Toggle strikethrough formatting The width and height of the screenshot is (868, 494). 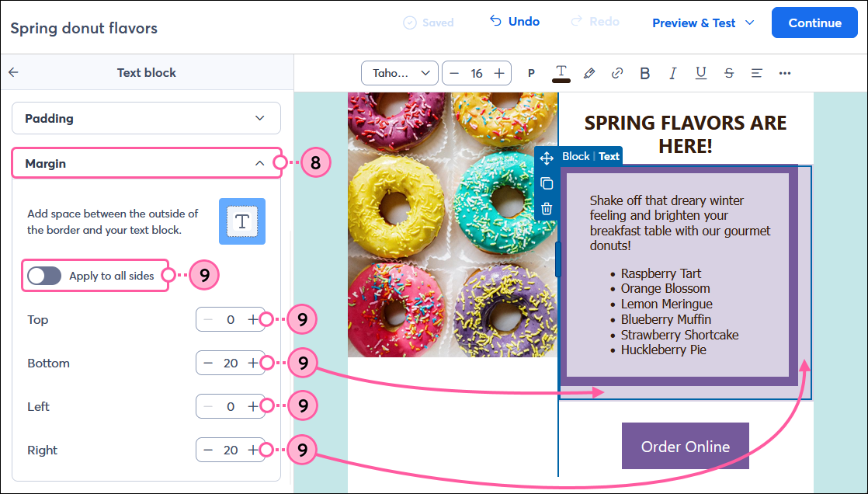click(x=728, y=73)
